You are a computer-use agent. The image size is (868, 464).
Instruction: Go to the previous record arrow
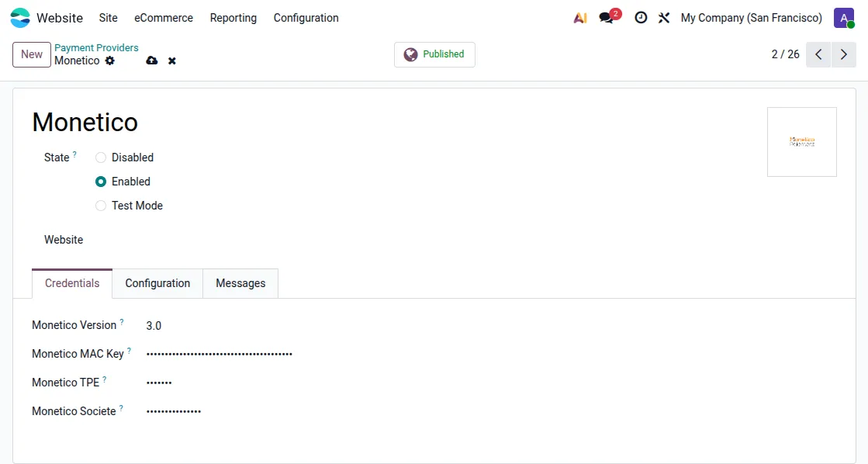[818, 54]
